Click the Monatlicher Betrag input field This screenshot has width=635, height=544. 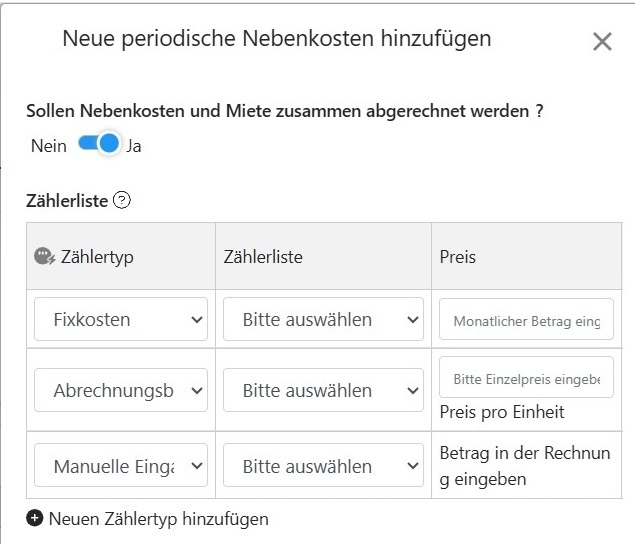click(x=526, y=321)
